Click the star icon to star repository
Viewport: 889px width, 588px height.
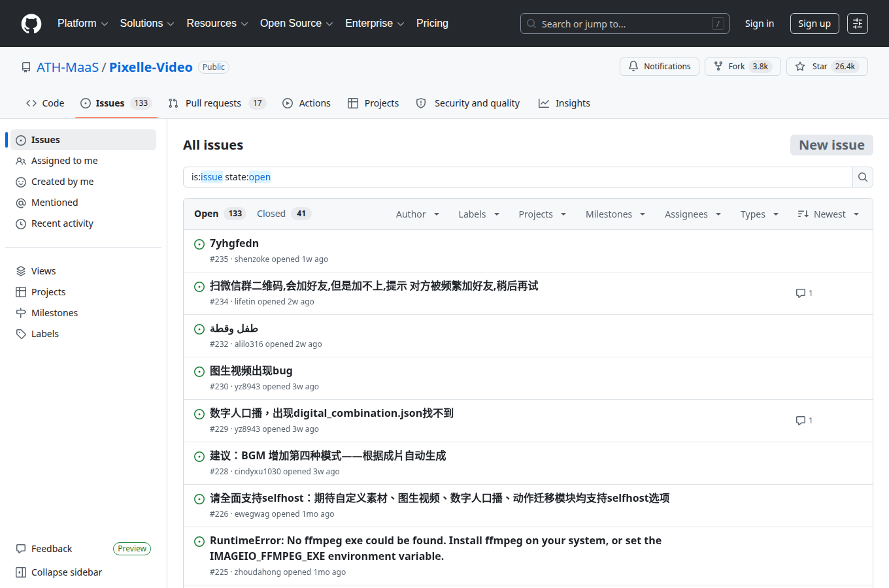[x=800, y=67]
